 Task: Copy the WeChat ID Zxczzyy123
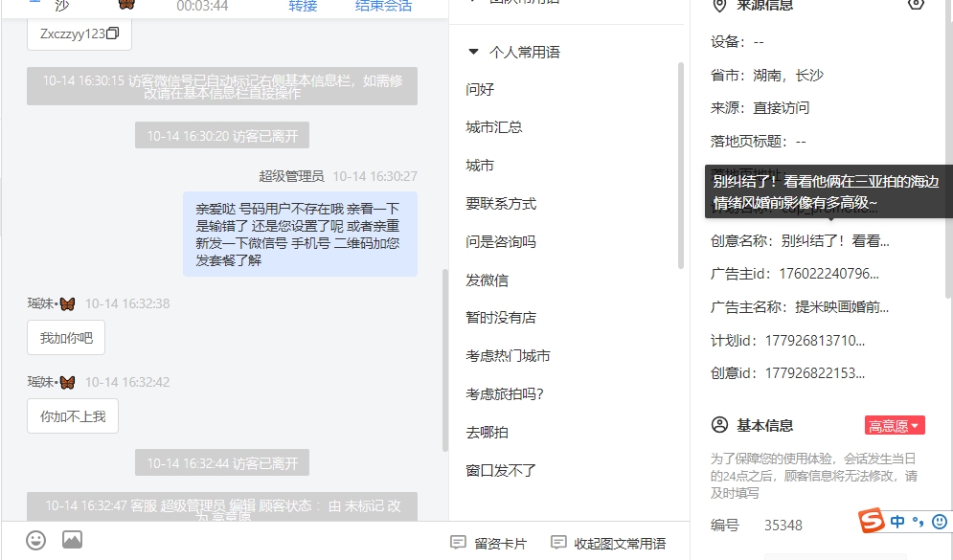click(112, 34)
